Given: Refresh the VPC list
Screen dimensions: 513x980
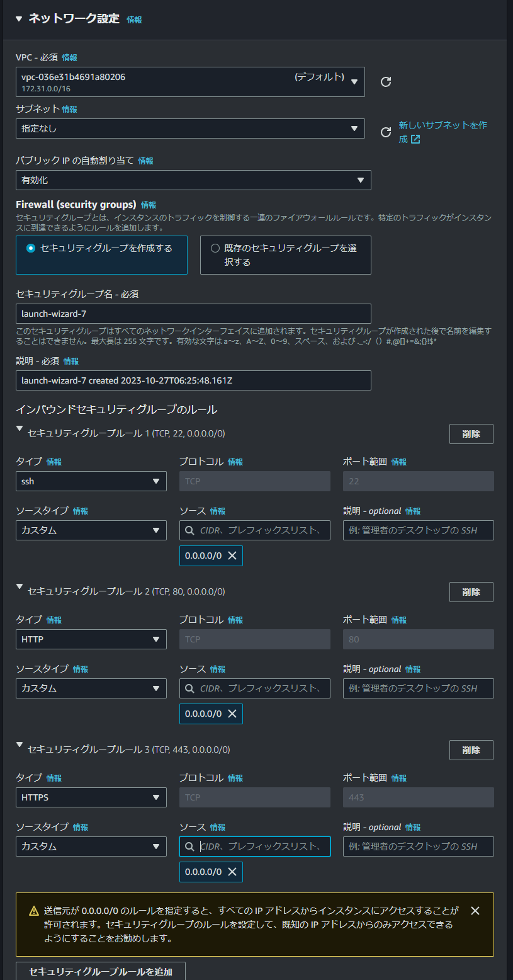Looking at the screenshot, I should [385, 81].
